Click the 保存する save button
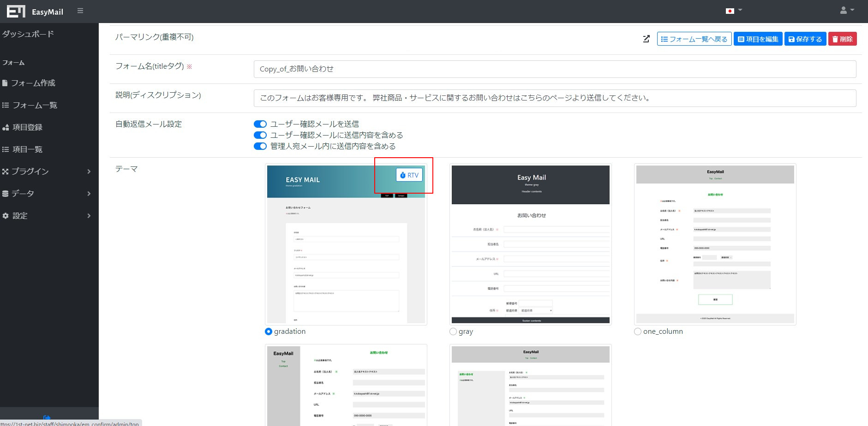The height and width of the screenshot is (426, 868). coord(805,39)
